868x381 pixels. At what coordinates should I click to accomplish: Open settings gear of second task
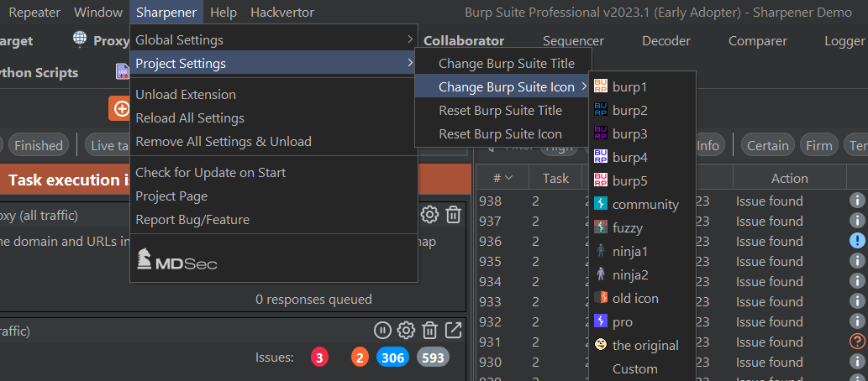407,330
